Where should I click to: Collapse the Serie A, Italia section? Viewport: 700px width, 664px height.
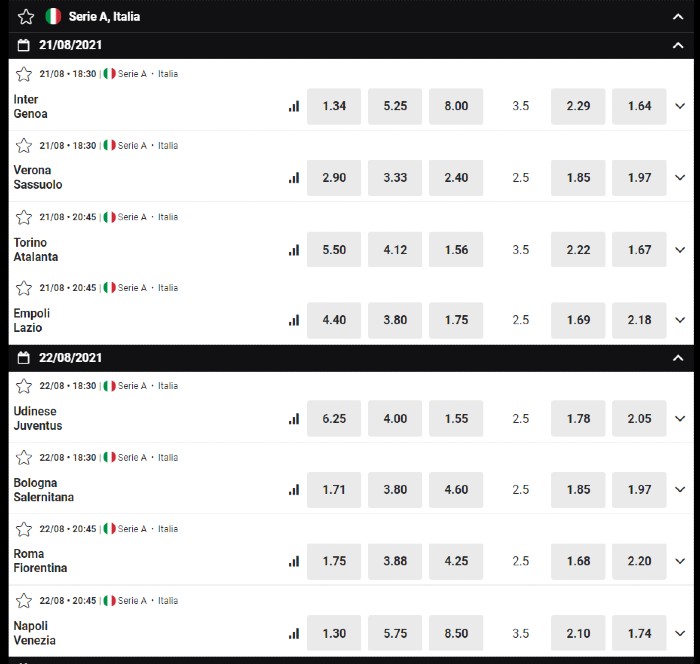(678, 17)
